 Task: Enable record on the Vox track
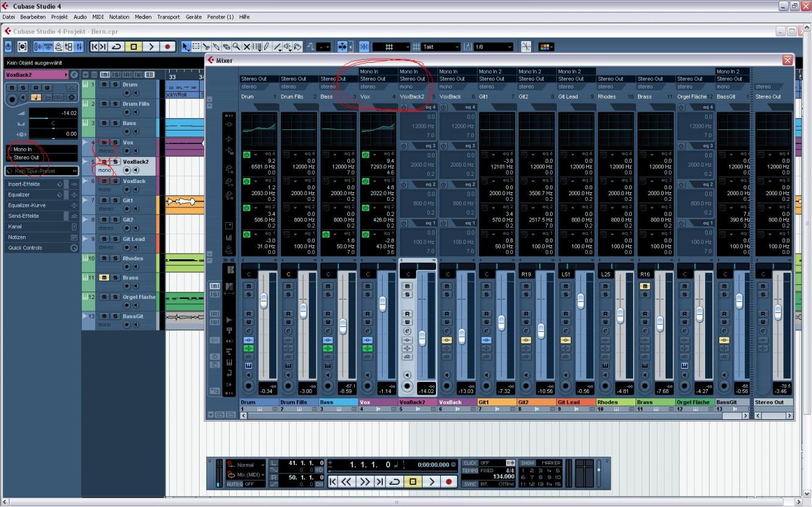(x=128, y=152)
